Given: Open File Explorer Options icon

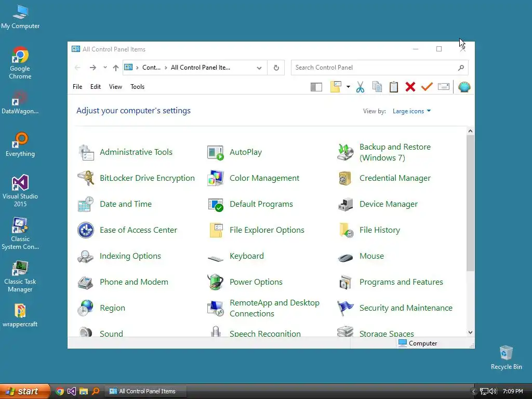Looking at the screenshot, I should [x=216, y=230].
